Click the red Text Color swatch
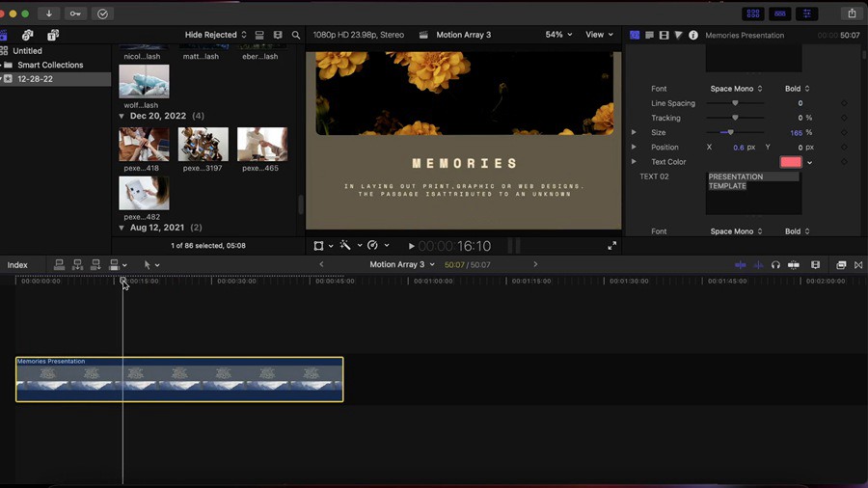This screenshot has width=868, height=488. (x=791, y=162)
